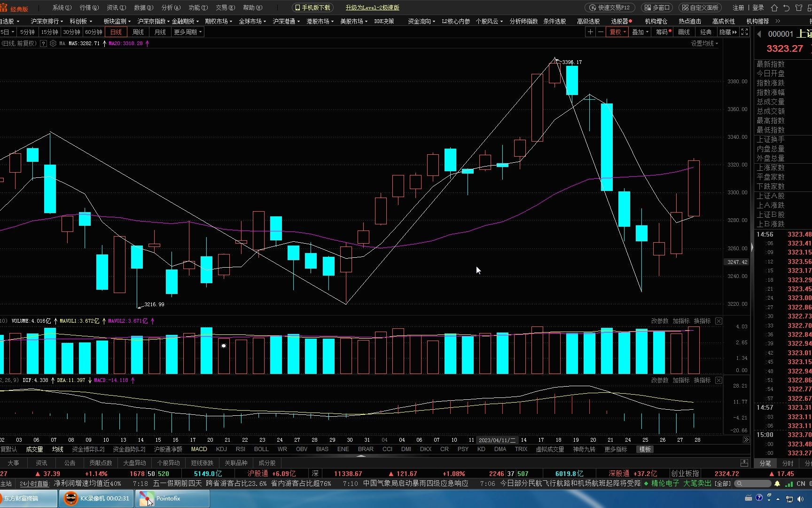Image resolution: width=812 pixels, height=508 pixels.
Task: Open the 系统(S) menu
Action: pyautogui.click(x=62, y=8)
